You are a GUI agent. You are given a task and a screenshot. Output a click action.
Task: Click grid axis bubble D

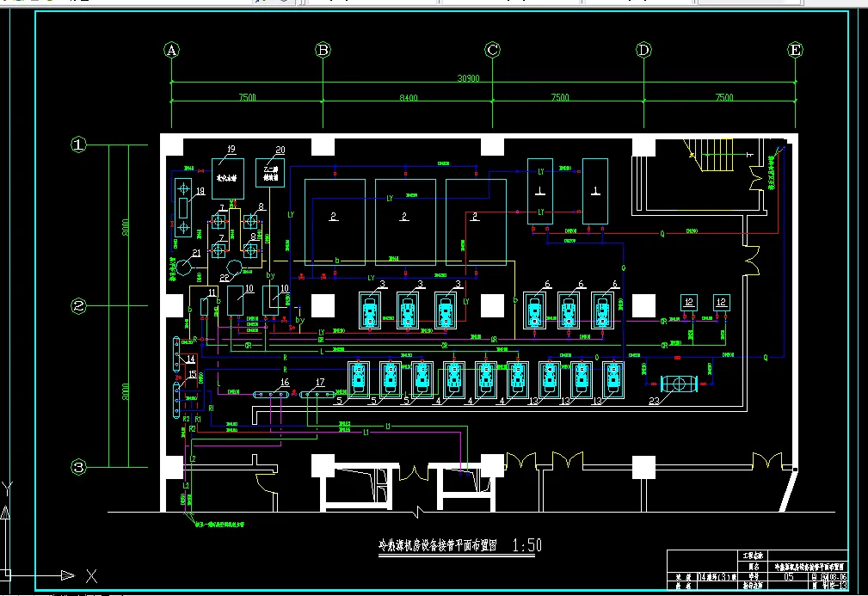coord(643,50)
